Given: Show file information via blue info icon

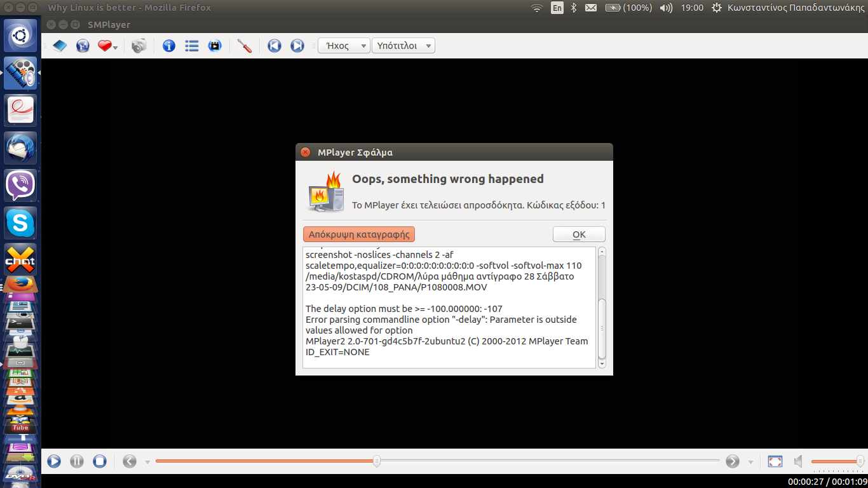Looking at the screenshot, I should (169, 46).
